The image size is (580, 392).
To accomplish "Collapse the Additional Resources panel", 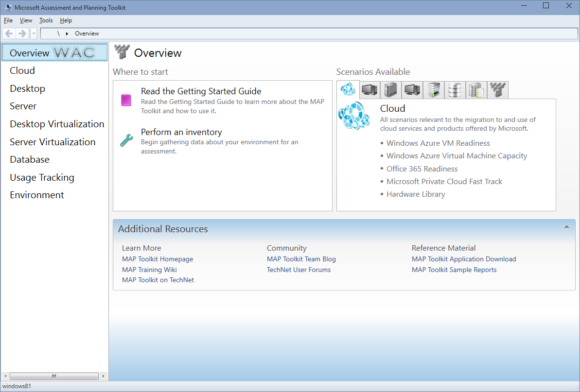I will click(x=566, y=227).
